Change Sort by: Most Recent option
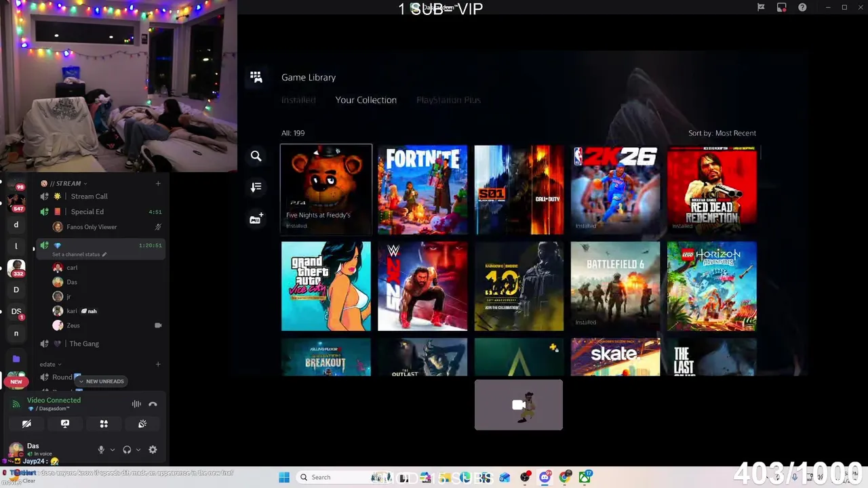 (722, 133)
